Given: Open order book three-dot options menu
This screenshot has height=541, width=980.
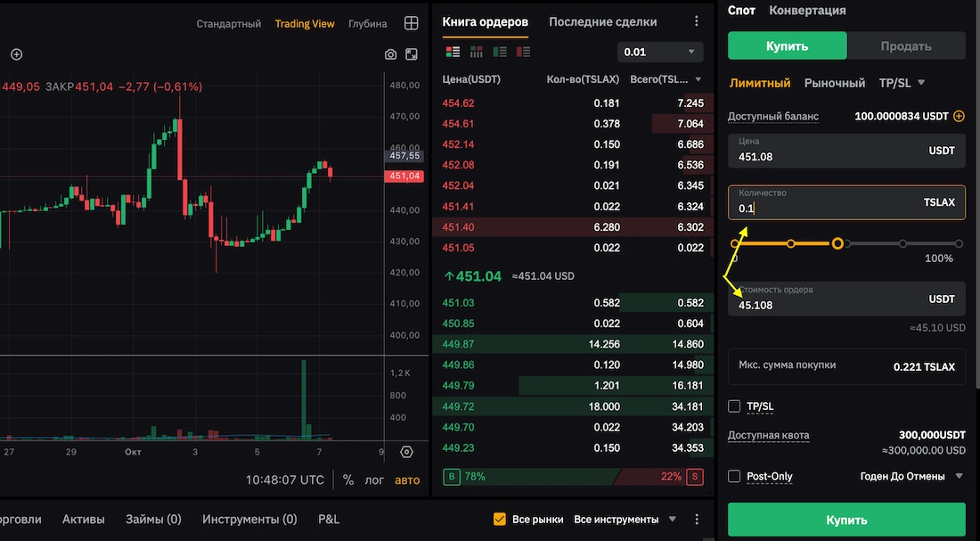Looking at the screenshot, I should coord(697,22).
